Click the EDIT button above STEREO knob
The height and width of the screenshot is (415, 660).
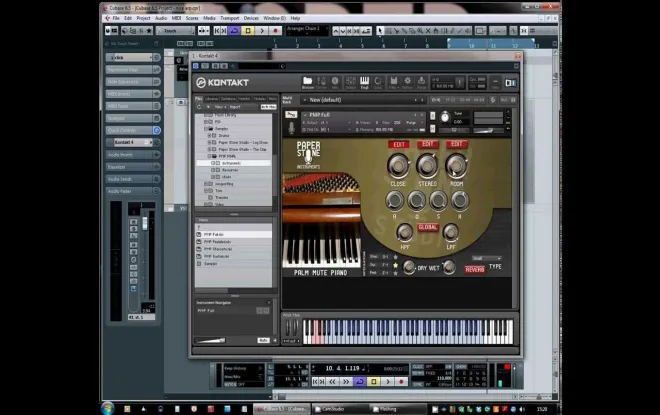pos(428,144)
